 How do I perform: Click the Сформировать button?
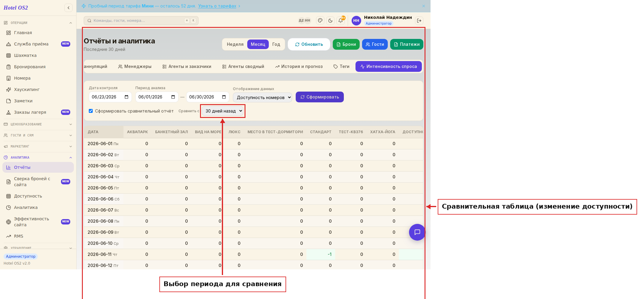(x=320, y=97)
